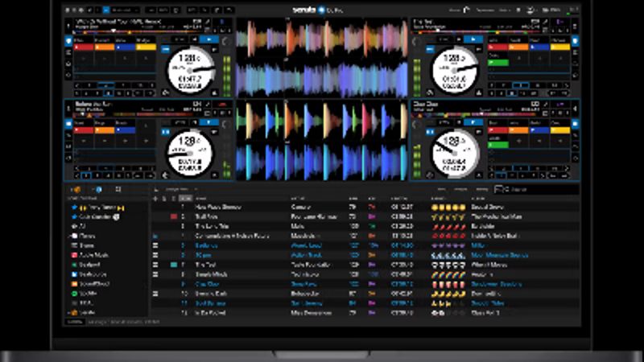Viewport: 644px width, 362px height.
Task: Activate green saved loop on bottom-right deck
Action: pyautogui.click(x=497, y=145)
